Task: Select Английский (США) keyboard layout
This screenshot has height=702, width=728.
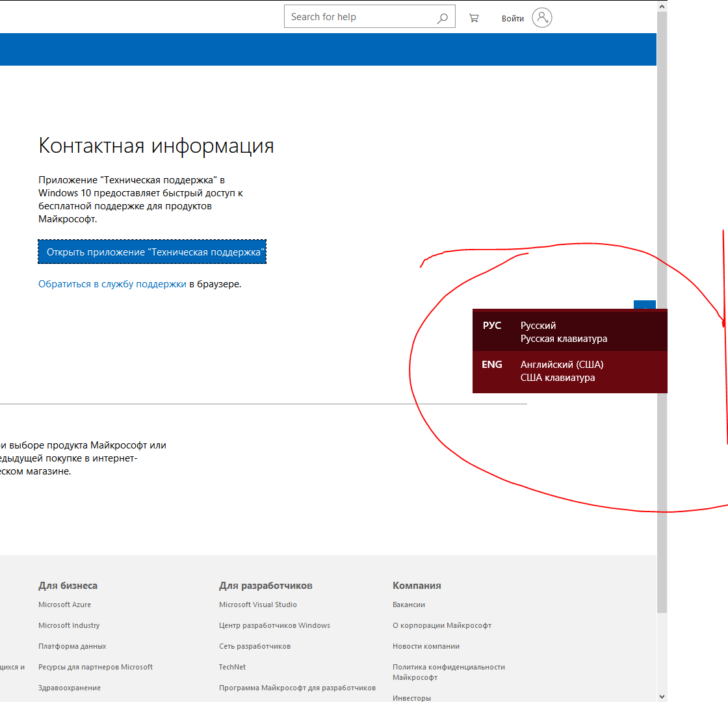Action: click(569, 371)
